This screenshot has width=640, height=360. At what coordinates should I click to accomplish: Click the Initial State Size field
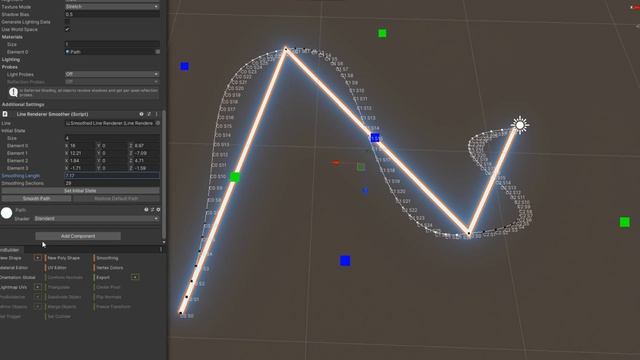(112, 138)
